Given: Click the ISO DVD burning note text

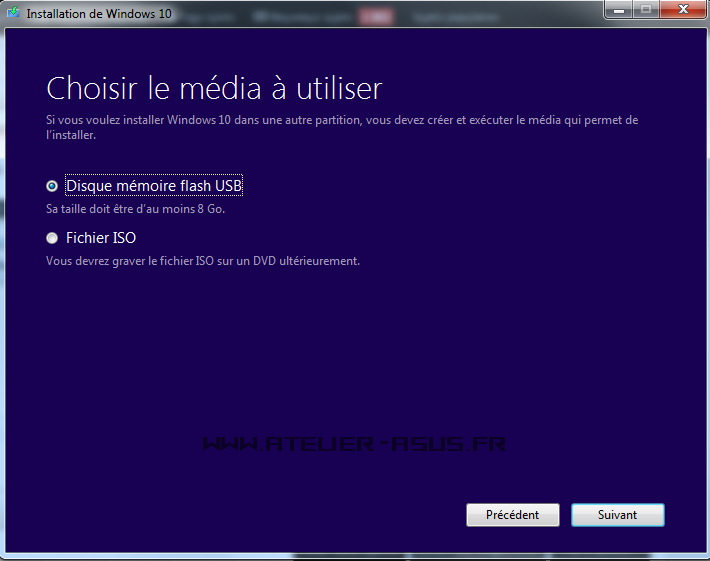Looking at the screenshot, I should click(202, 261).
